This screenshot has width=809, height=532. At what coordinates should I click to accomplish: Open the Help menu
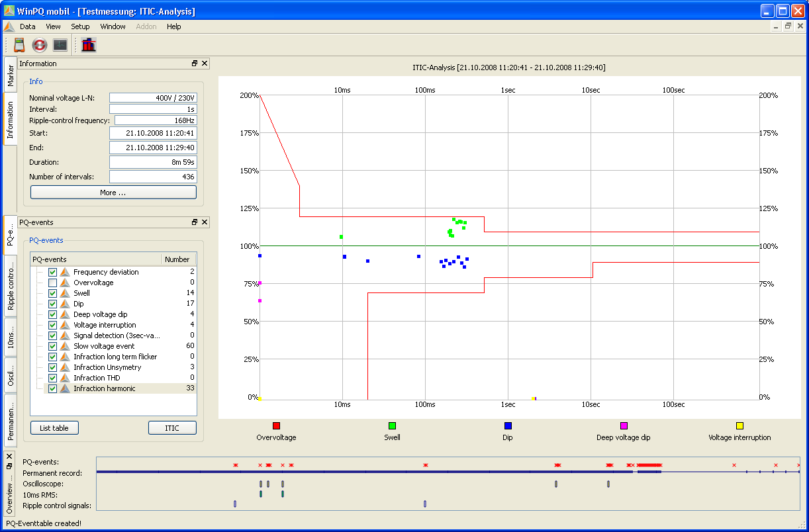(x=173, y=26)
